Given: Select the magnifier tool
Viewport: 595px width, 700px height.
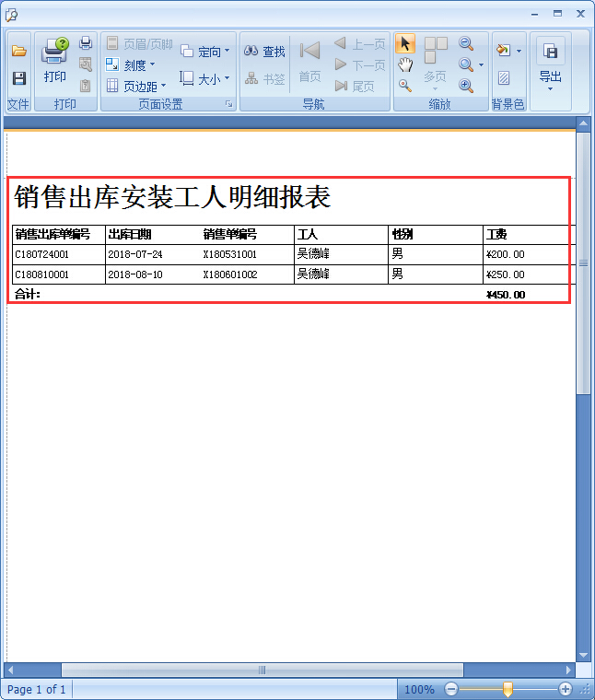Looking at the screenshot, I should coord(405,85).
